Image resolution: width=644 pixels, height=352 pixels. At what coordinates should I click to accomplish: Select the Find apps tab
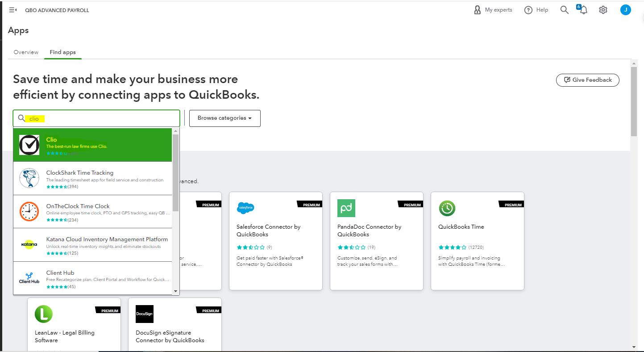click(x=62, y=52)
